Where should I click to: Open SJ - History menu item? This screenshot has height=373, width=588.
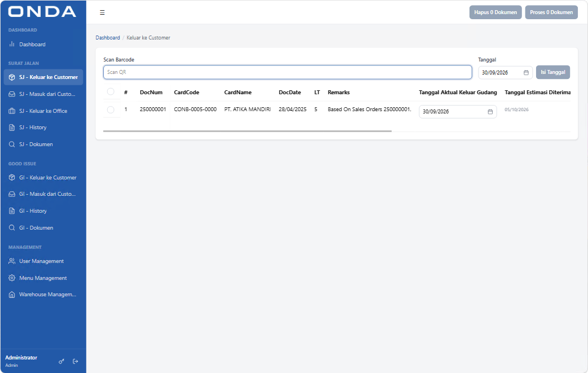pos(43,128)
